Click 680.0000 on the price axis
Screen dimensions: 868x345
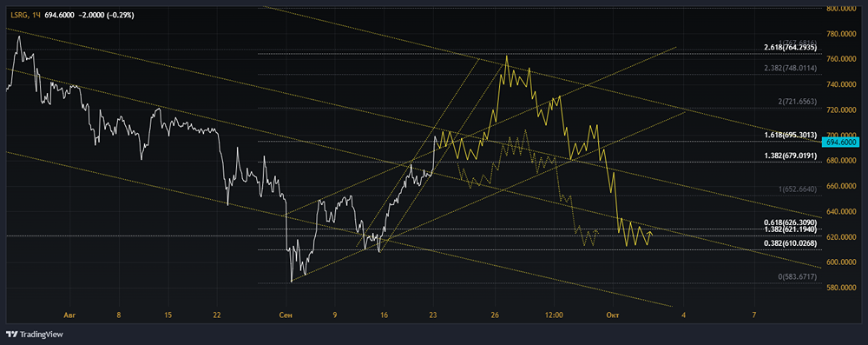(x=841, y=161)
